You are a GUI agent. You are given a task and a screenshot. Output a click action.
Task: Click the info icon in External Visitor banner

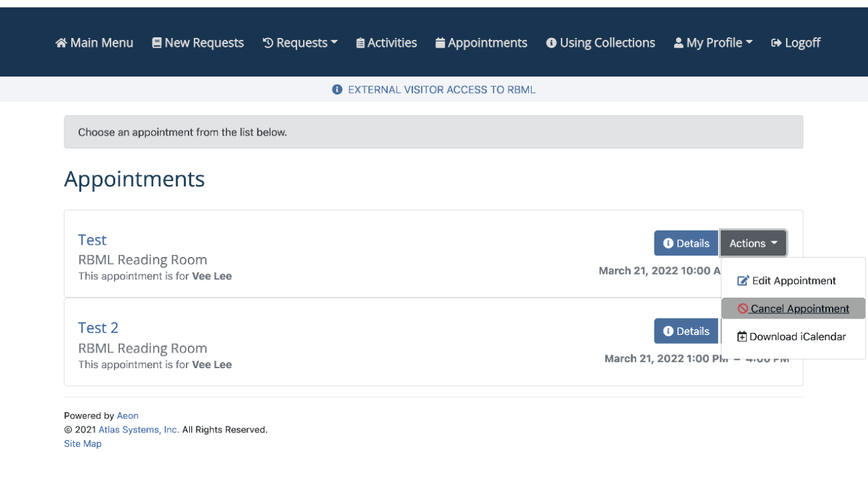(337, 89)
